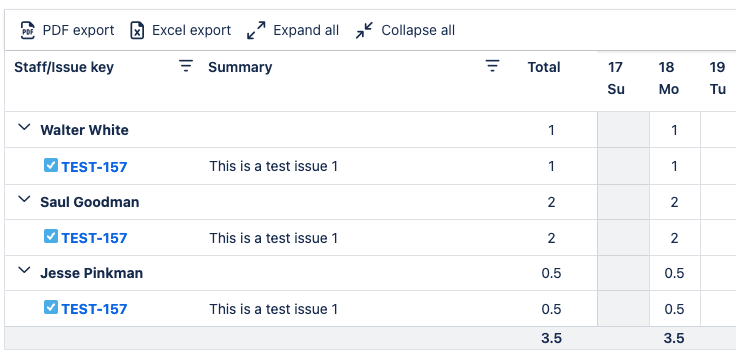Click the task icon in Walter White's TEST-157 row
736x362 pixels.
(51, 165)
